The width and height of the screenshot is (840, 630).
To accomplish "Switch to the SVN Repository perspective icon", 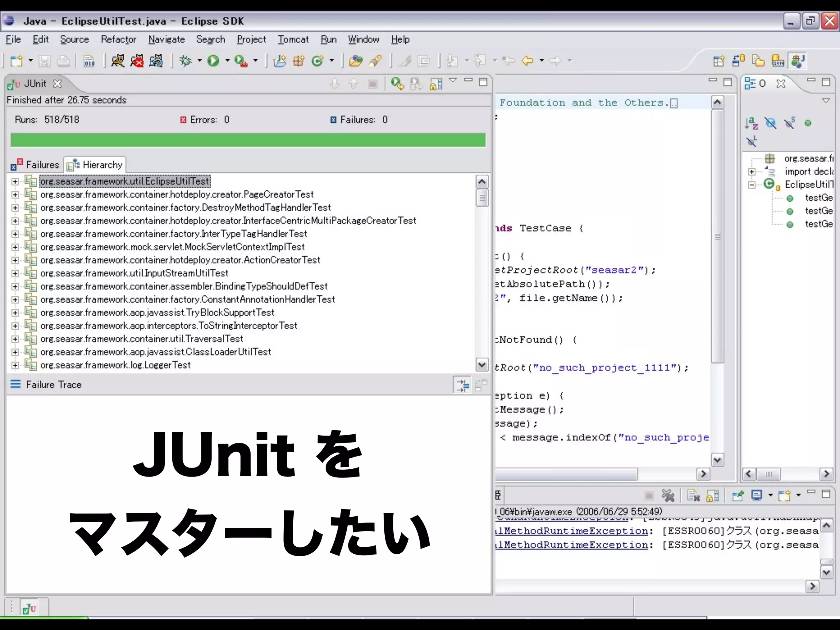I will [x=778, y=61].
